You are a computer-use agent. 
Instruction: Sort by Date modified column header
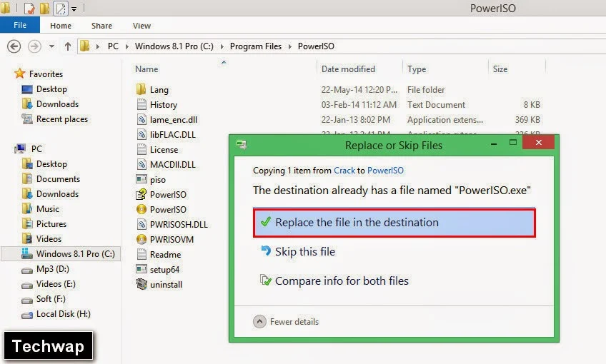[348, 69]
